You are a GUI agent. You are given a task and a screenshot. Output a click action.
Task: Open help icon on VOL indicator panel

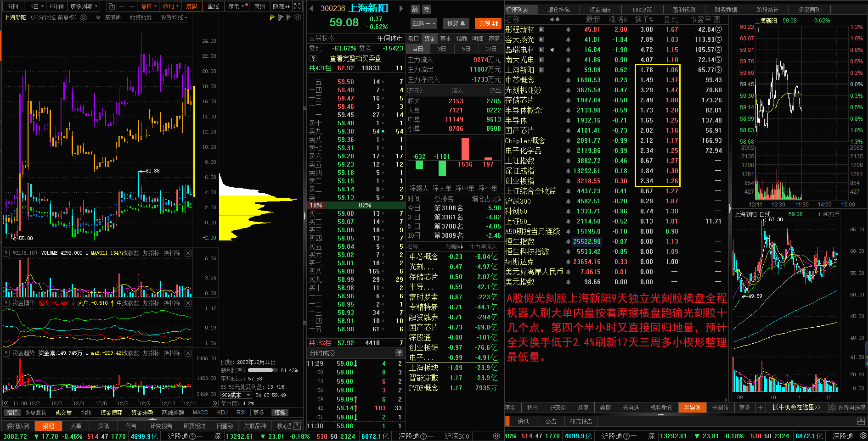pyautogui.click(x=6, y=253)
